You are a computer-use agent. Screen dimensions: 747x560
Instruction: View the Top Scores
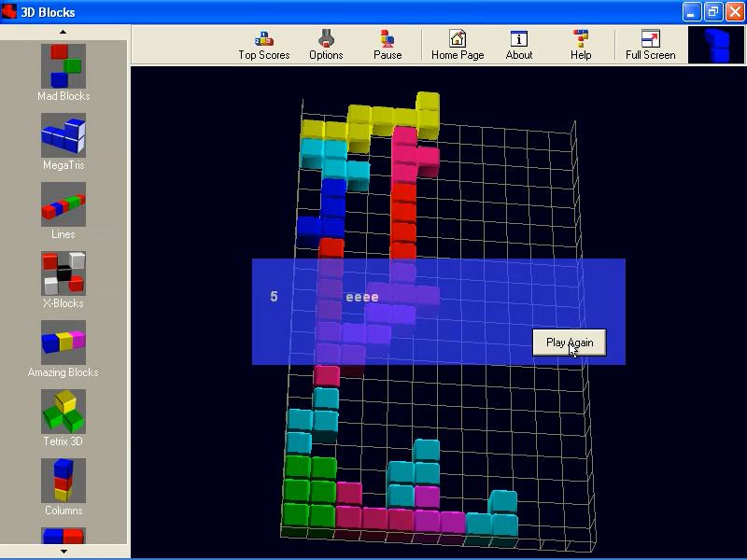tap(262, 44)
